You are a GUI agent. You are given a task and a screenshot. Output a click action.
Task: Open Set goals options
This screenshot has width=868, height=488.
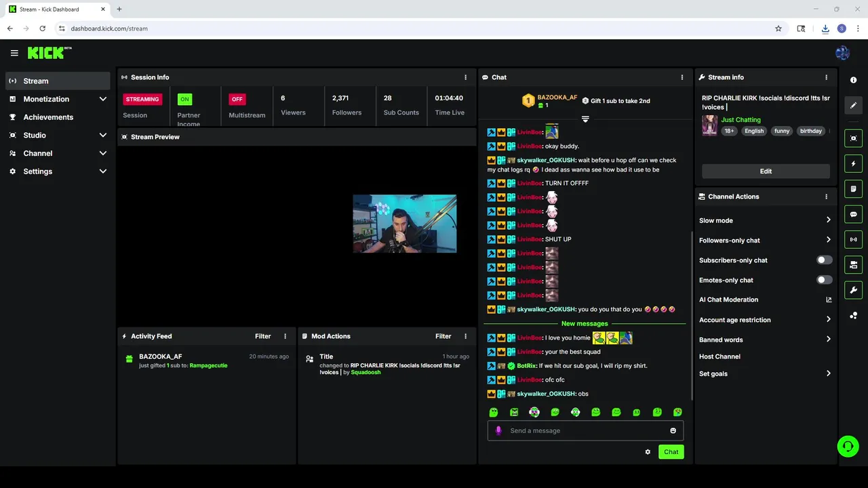(766, 373)
